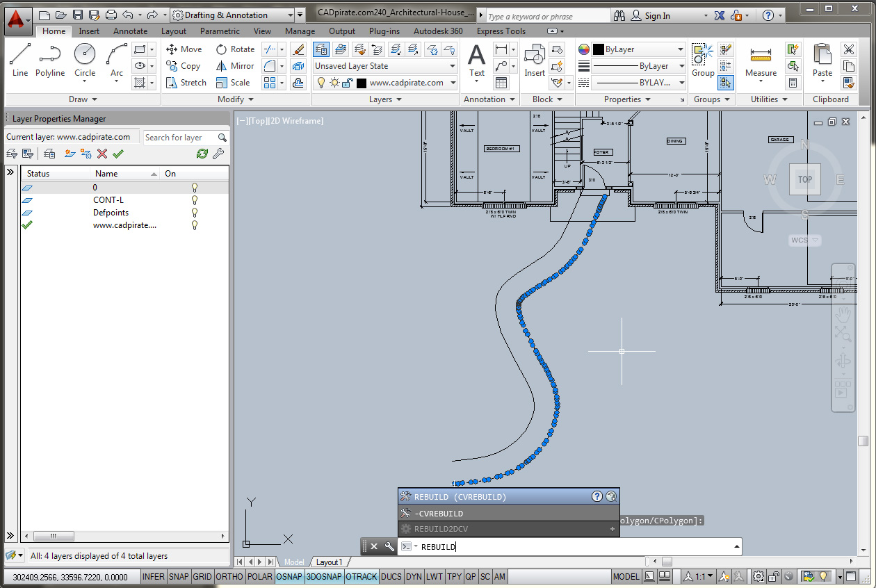Expand the Modify panel
The height and width of the screenshot is (588, 876).
point(236,99)
